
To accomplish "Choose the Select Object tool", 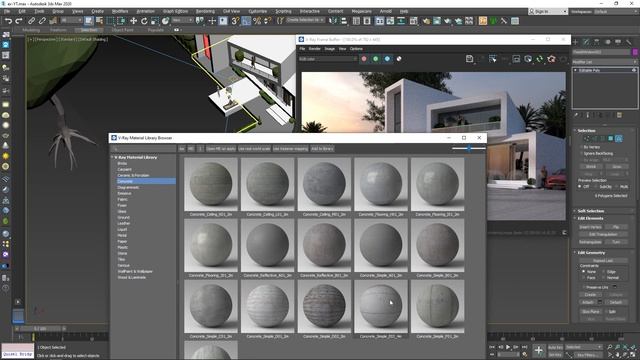I will pos(88,20).
